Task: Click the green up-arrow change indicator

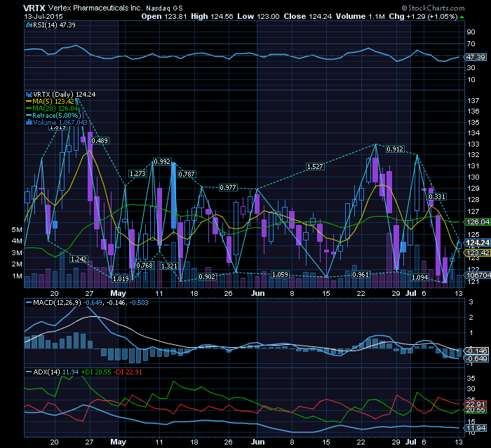Action: pyautogui.click(x=462, y=18)
